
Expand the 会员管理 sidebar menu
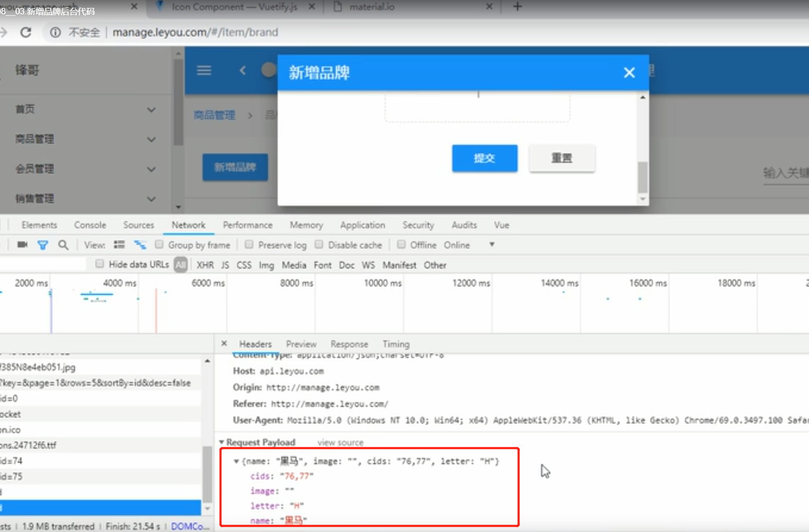(85, 169)
